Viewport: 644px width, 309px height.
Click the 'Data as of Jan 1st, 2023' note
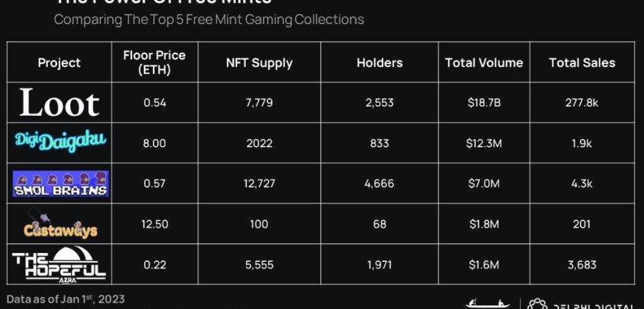click(x=65, y=298)
